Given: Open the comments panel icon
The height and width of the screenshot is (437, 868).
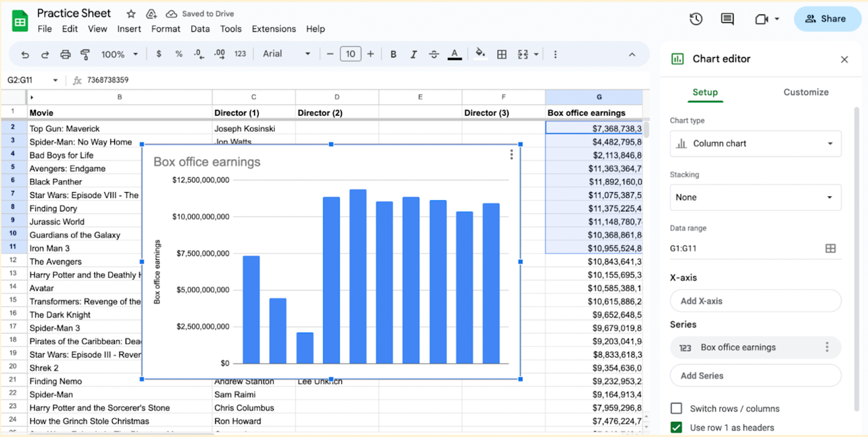Looking at the screenshot, I should [x=727, y=19].
